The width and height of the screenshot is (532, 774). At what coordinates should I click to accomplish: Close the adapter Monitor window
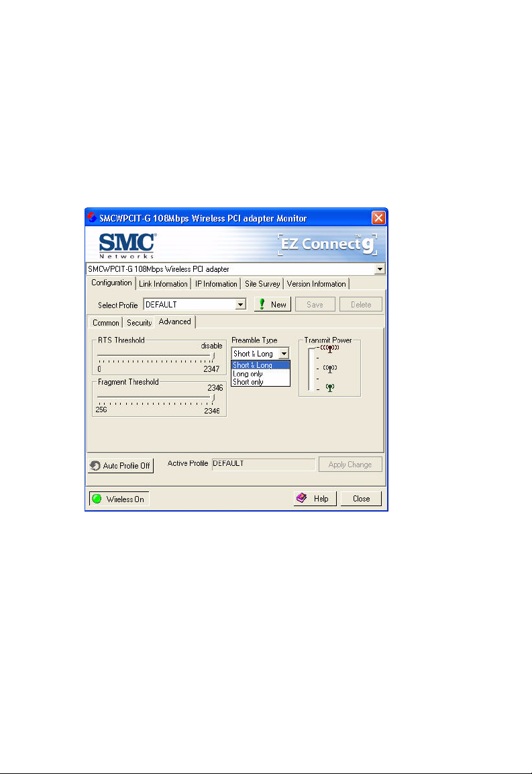point(378,217)
